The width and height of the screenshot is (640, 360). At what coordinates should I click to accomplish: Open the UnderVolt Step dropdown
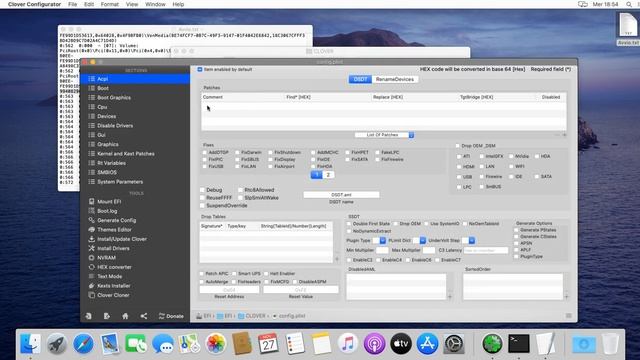pyautogui.click(x=468, y=240)
